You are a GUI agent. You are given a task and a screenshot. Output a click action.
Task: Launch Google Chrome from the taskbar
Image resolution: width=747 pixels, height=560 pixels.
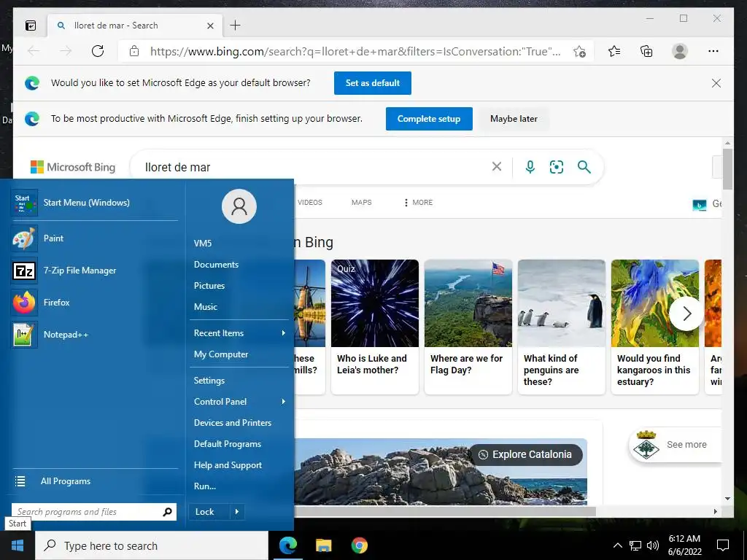[359, 545]
